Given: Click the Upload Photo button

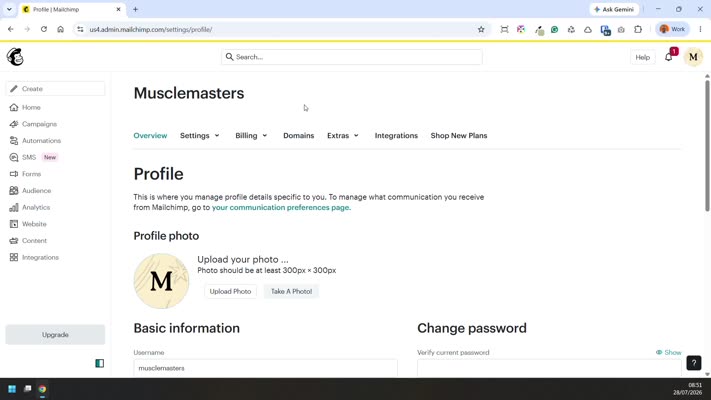Looking at the screenshot, I should [230, 291].
